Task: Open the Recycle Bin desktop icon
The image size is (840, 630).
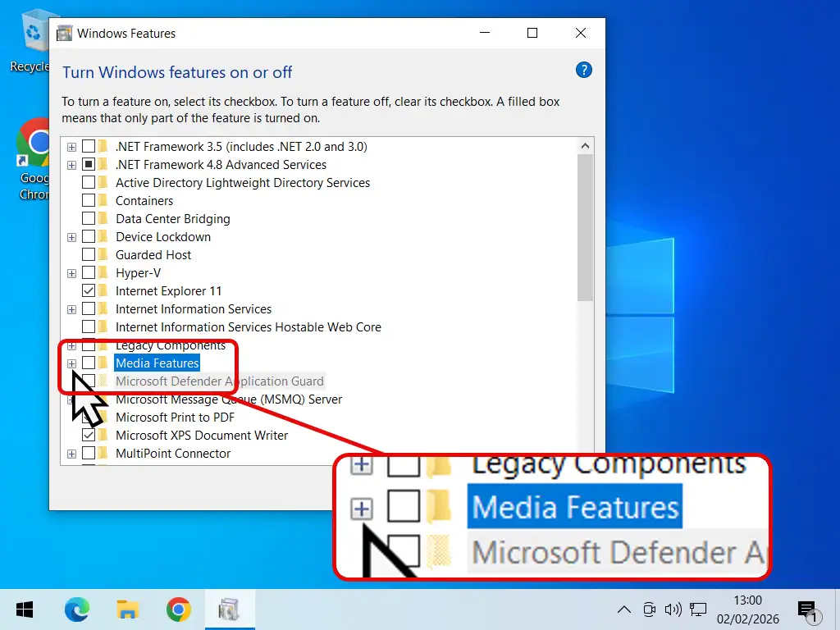Action: coord(33,33)
